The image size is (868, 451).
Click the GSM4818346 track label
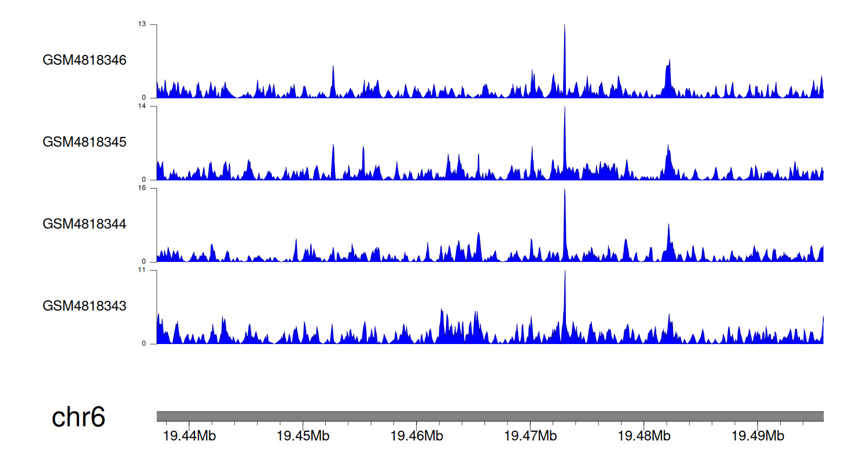tap(84, 60)
